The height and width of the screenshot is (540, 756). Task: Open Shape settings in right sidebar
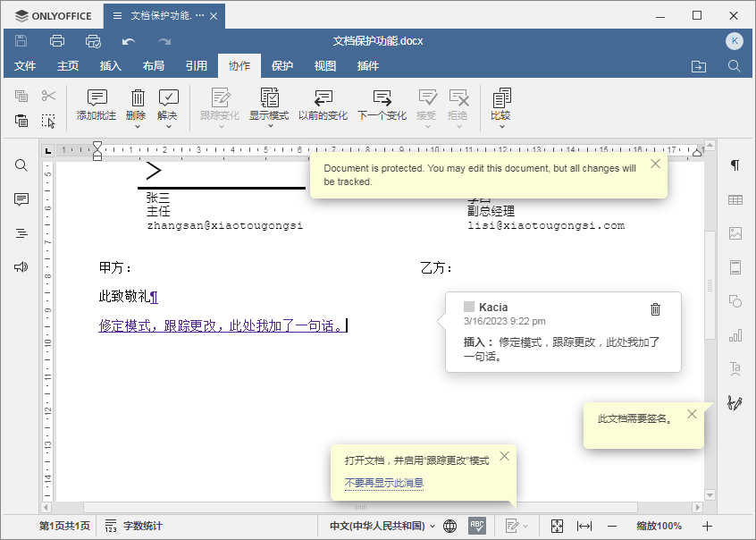(735, 301)
